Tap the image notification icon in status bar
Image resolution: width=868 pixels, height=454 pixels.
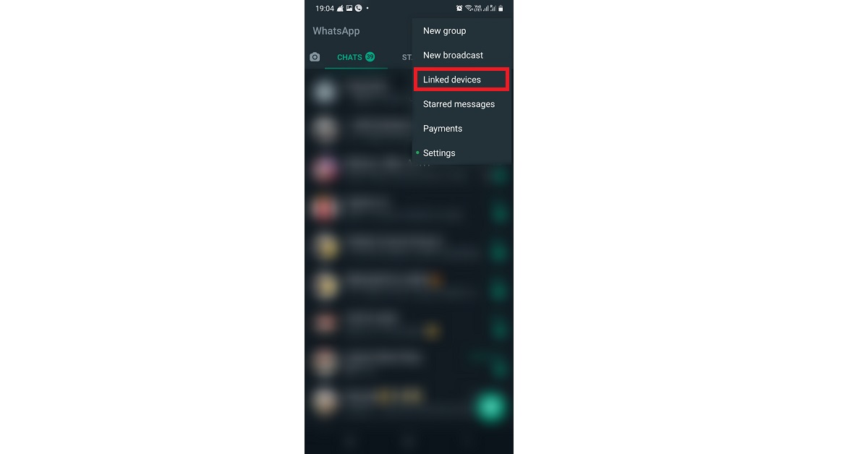(349, 9)
